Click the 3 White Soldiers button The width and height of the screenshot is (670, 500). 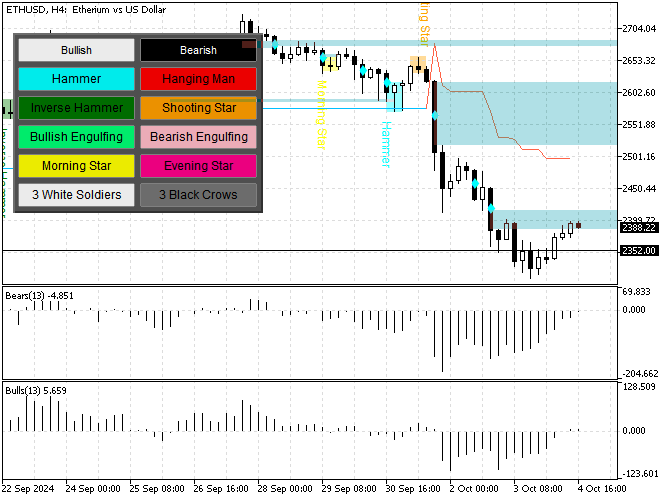76,195
